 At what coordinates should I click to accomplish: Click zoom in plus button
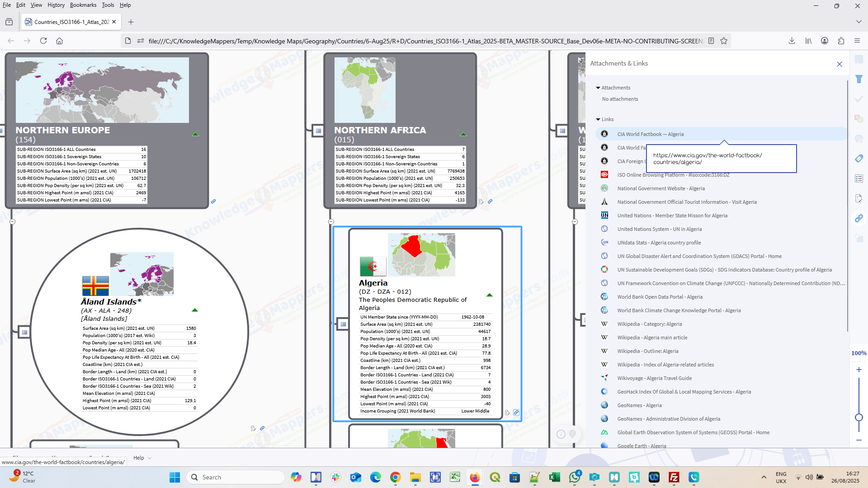pyautogui.click(x=859, y=370)
